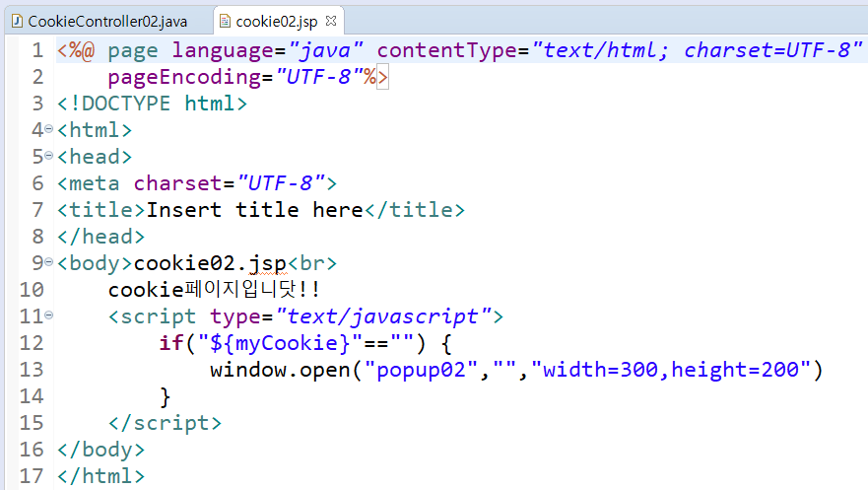
Task: Click the "text/javascript" type value
Action: click(383, 316)
